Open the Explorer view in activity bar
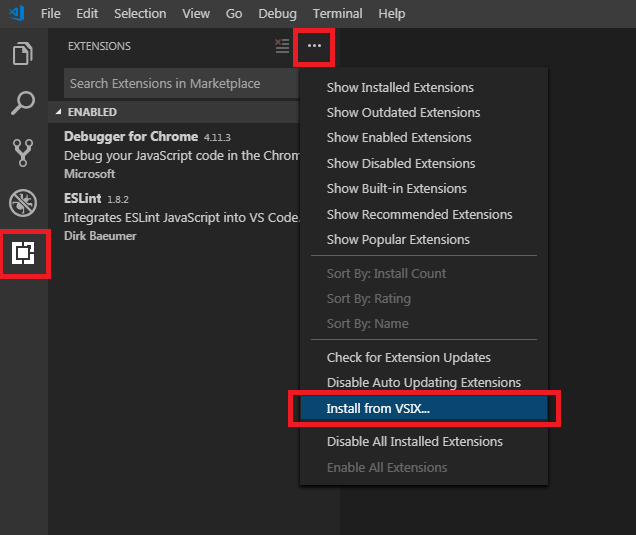The height and width of the screenshot is (535, 636). [22, 54]
